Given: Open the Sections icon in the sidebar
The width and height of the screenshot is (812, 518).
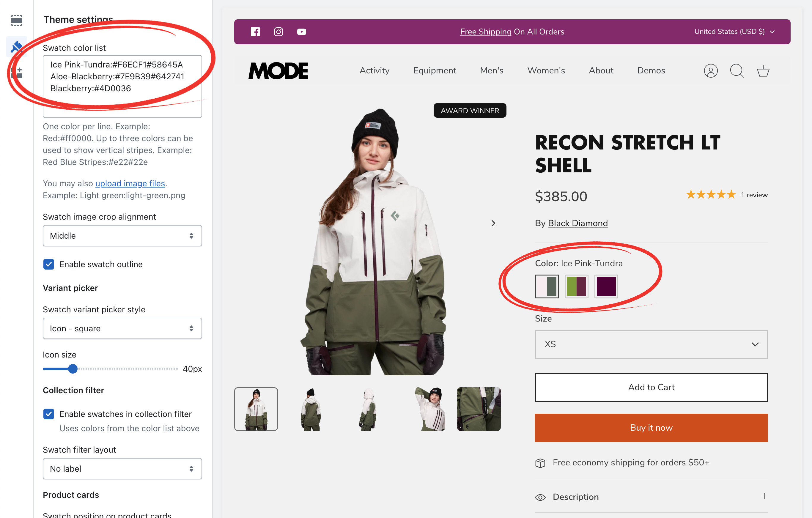Looking at the screenshot, I should coord(17,20).
